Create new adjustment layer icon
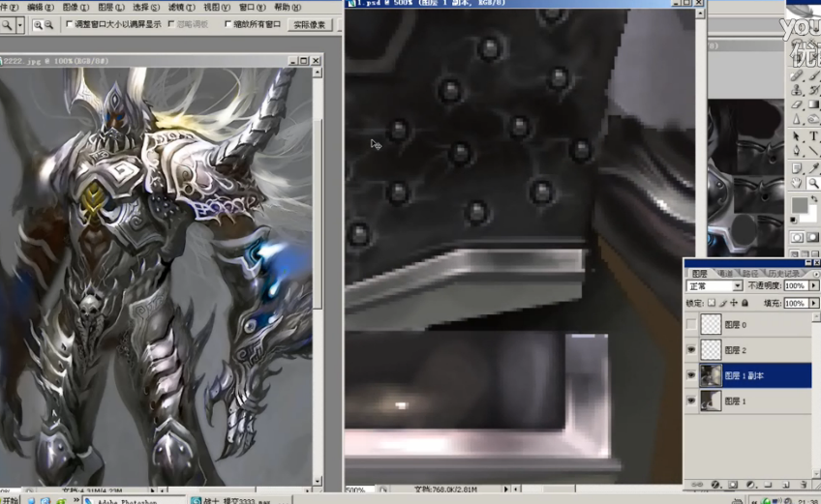This screenshot has height=504, width=821. point(750,485)
